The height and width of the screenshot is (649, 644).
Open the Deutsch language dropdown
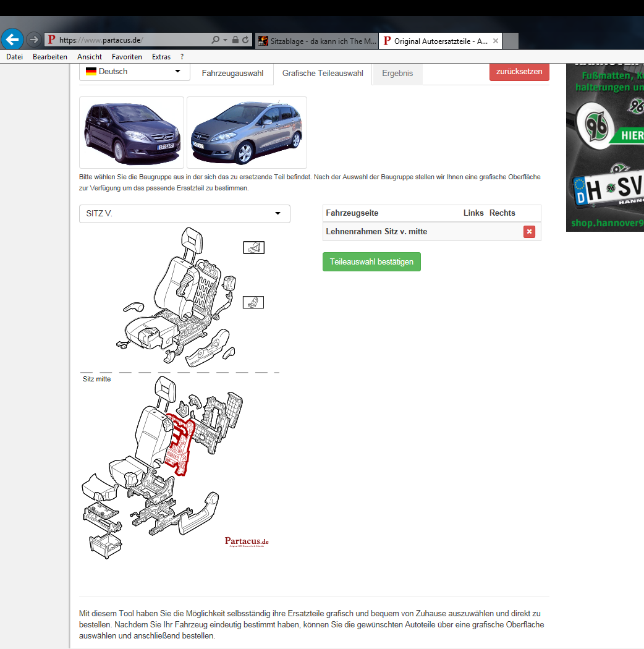point(134,72)
